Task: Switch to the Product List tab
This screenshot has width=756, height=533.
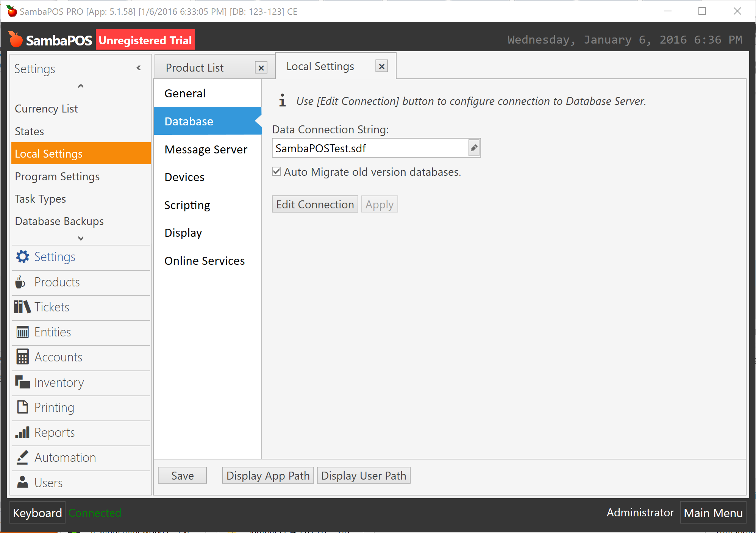Action: point(195,68)
